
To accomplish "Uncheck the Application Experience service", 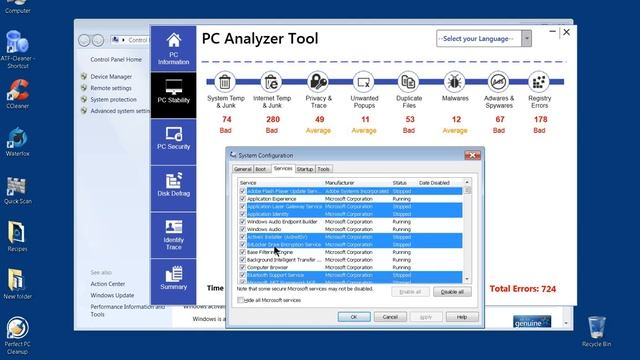I will click(242, 199).
